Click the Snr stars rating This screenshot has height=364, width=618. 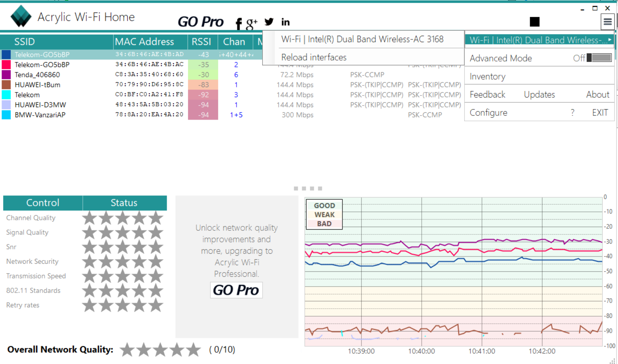(x=122, y=247)
